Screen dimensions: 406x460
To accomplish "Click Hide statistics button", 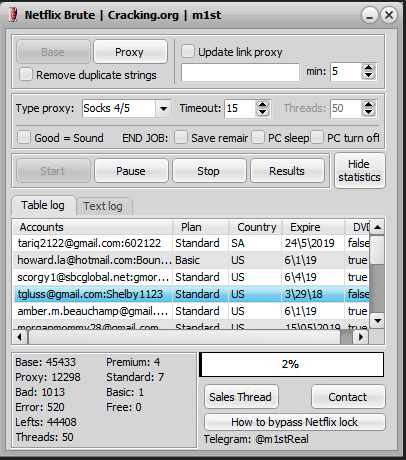I will 360,171.
